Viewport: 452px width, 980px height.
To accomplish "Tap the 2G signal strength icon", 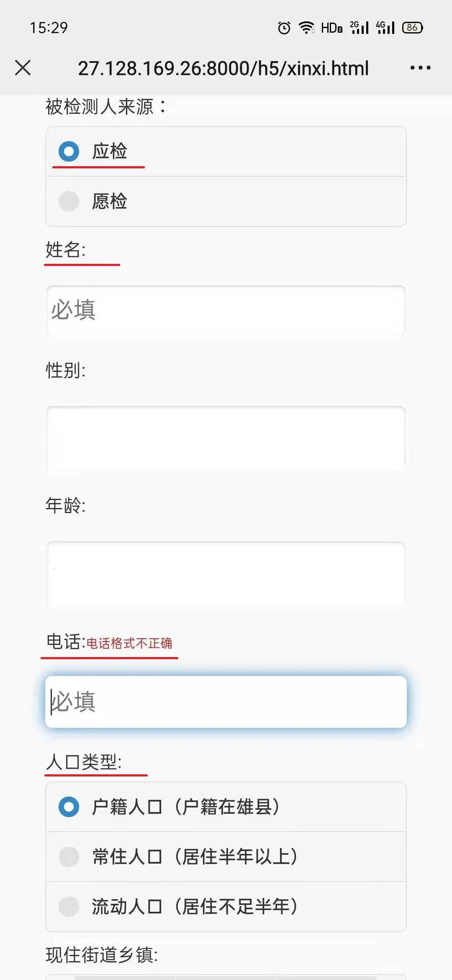I will pos(360,28).
